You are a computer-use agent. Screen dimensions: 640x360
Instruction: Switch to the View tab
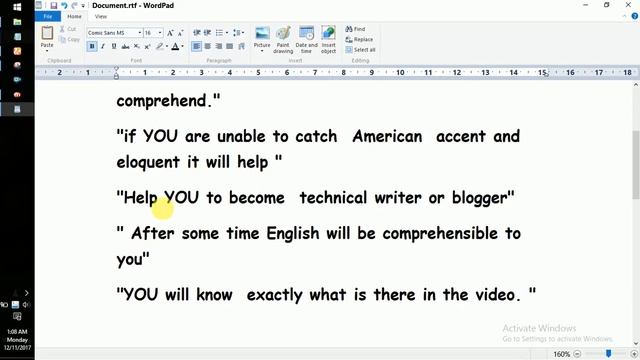click(x=100, y=17)
